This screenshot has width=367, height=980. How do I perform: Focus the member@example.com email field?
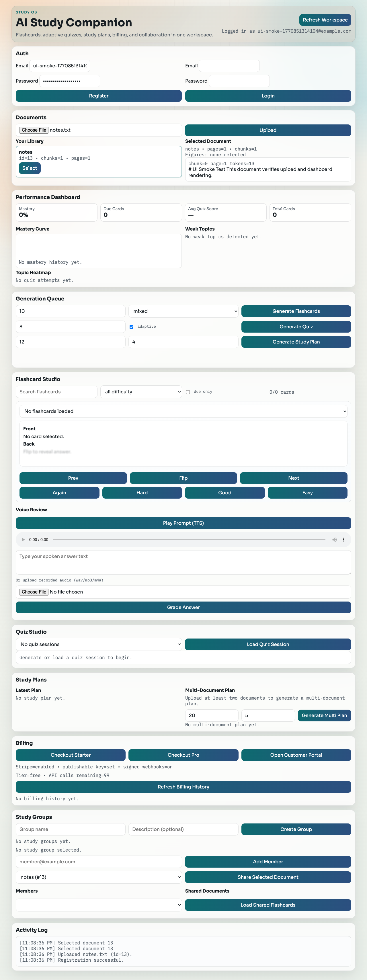point(99,862)
